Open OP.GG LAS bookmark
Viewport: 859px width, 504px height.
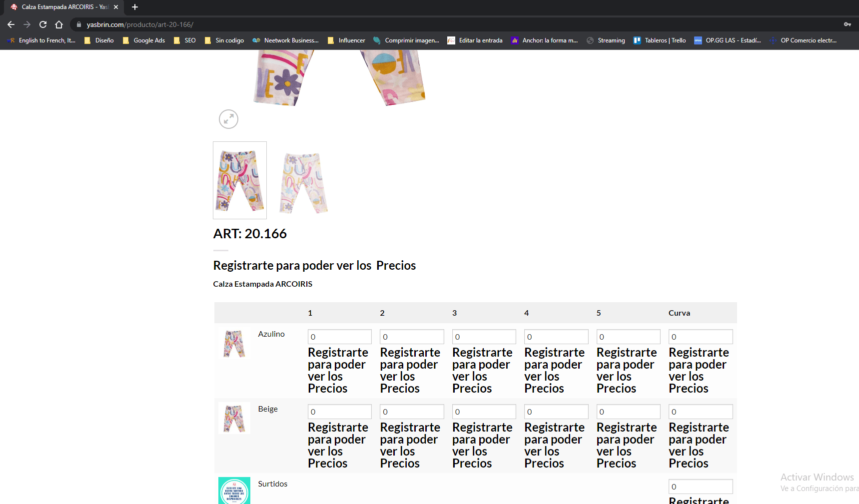(728, 40)
